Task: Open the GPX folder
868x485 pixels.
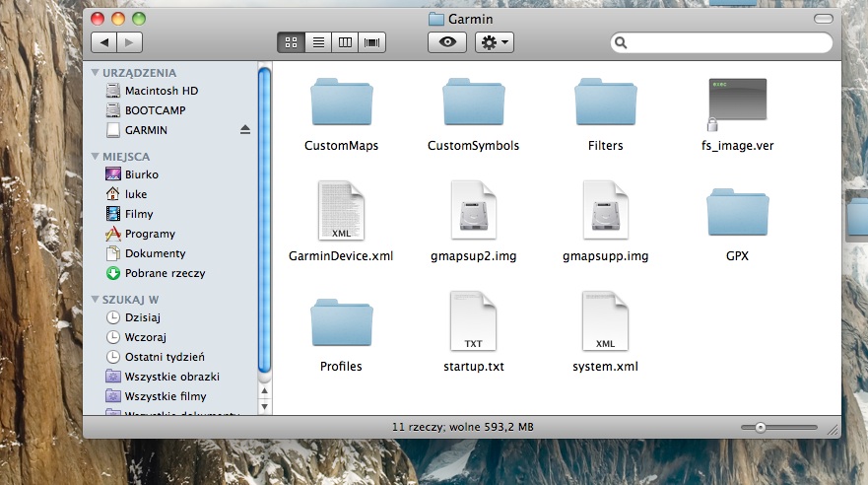Action: pyautogui.click(x=737, y=210)
